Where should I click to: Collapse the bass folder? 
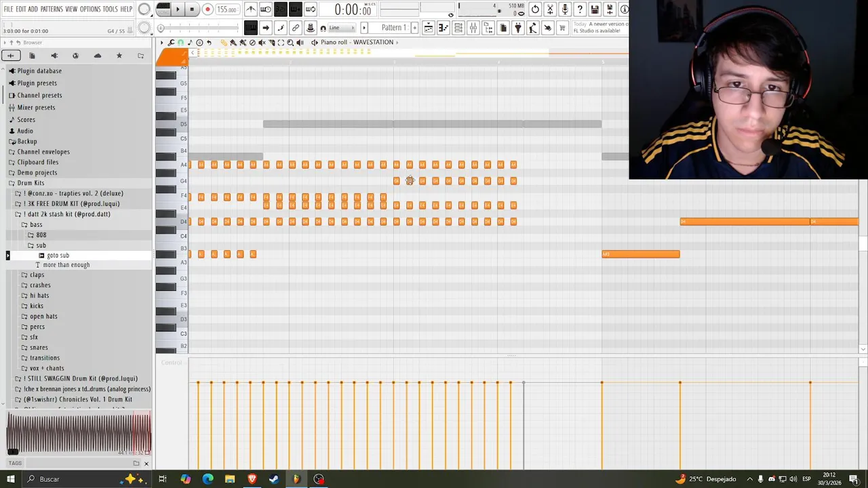(x=36, y=224)
